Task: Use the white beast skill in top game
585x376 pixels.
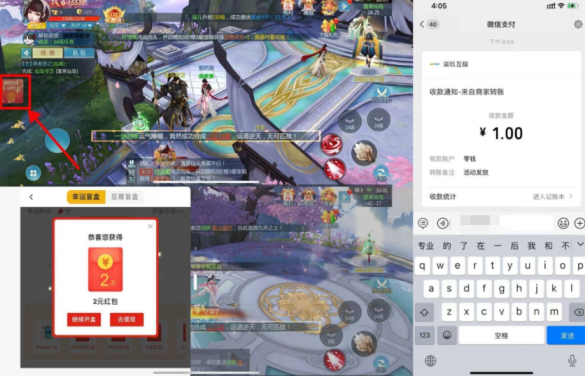Action: click(364, 152)
